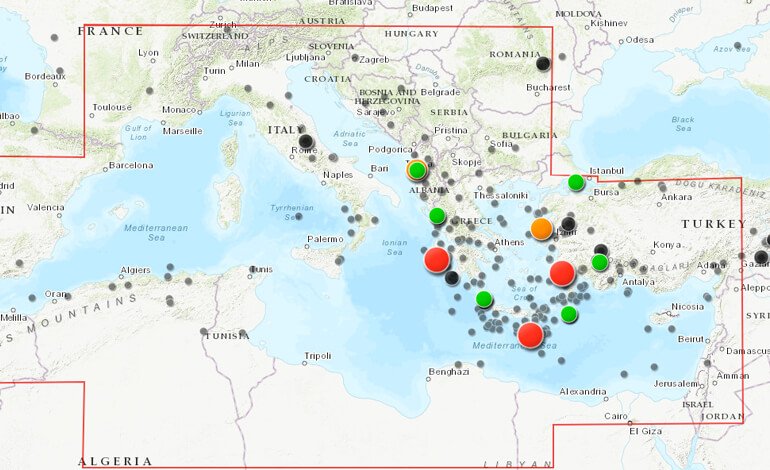
Task: Click the Cairo city label
Action: point(615,416)
